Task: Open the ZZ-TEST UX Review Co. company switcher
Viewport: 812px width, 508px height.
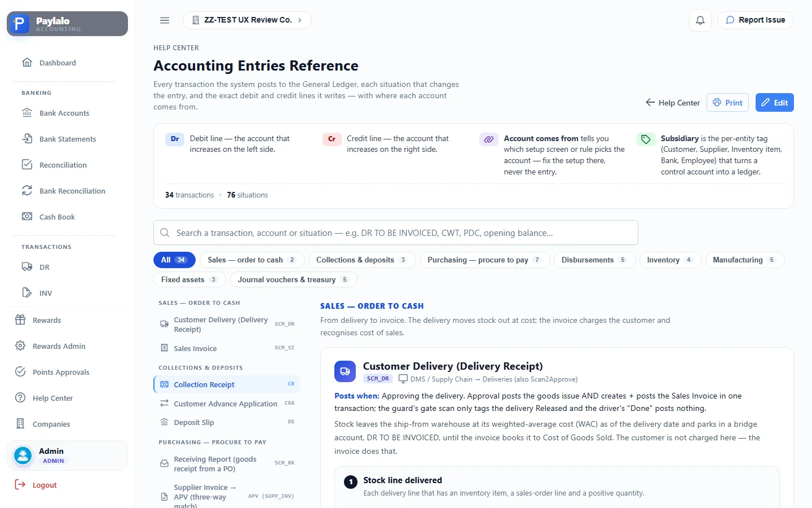Action: click(x=247, y=20)
